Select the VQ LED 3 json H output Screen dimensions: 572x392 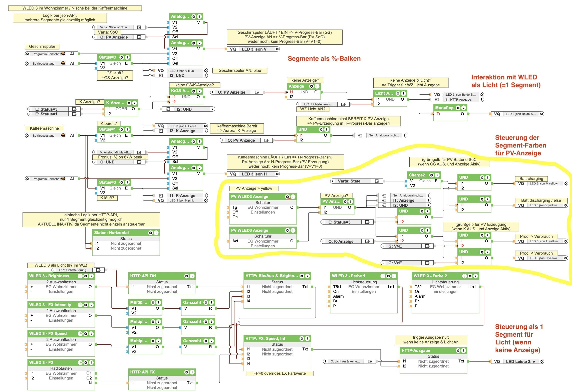pyautogui.click(x=253, y=174)
